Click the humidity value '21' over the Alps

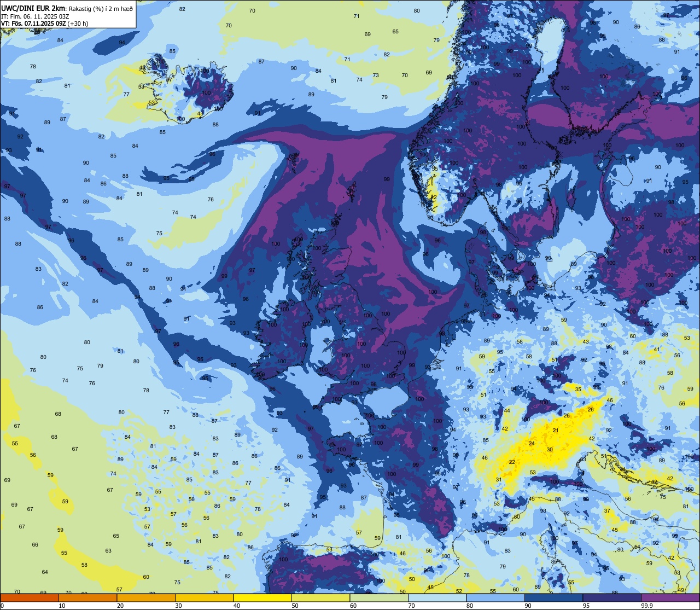pos(556,431)
